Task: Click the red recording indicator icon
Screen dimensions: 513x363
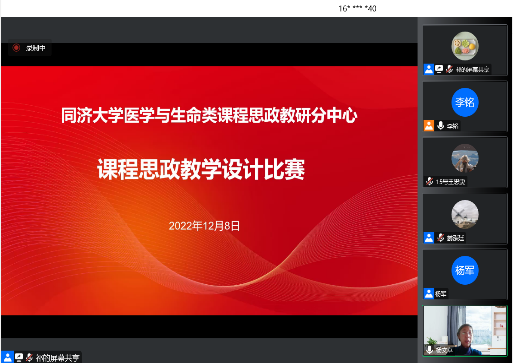Action: (16, 48)
